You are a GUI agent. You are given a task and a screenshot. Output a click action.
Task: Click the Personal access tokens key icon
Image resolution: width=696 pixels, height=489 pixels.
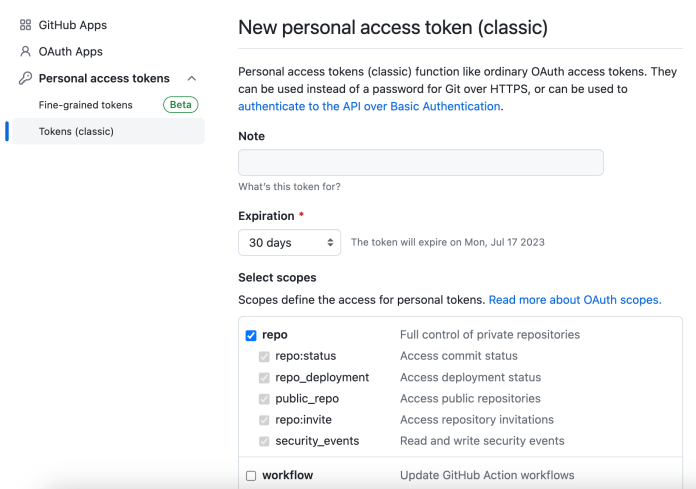[x=26, y=78]
